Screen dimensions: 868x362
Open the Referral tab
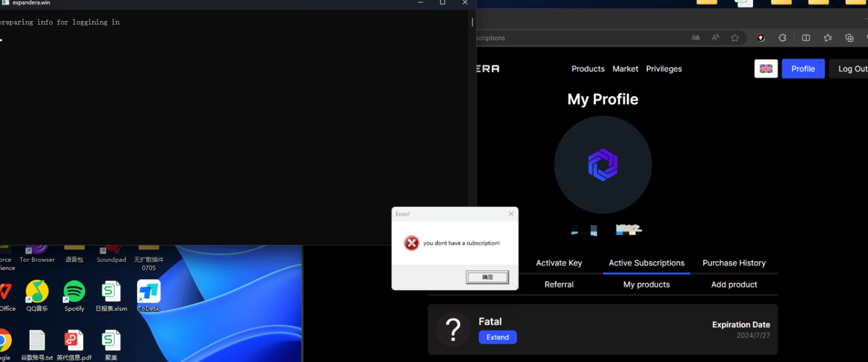[559, 285]
